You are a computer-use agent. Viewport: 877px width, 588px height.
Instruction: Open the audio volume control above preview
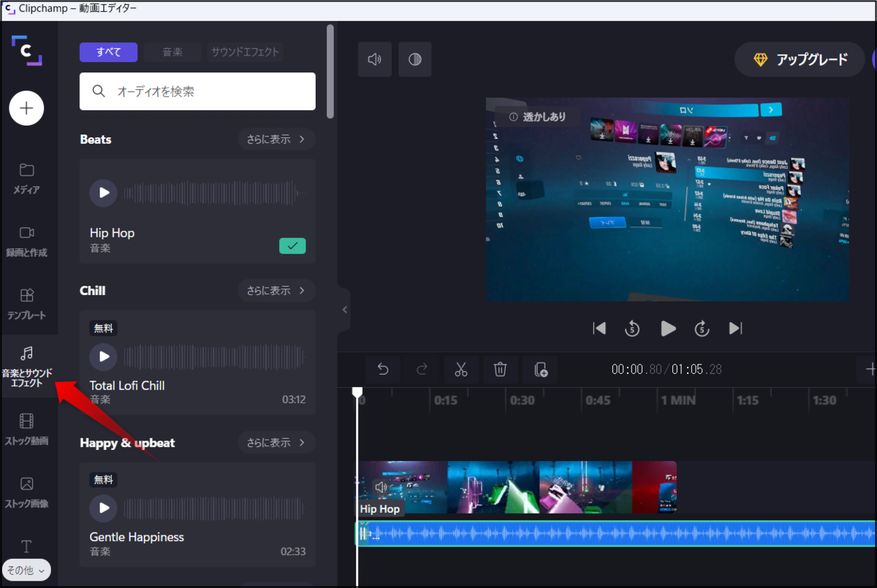tap(375, 60)
